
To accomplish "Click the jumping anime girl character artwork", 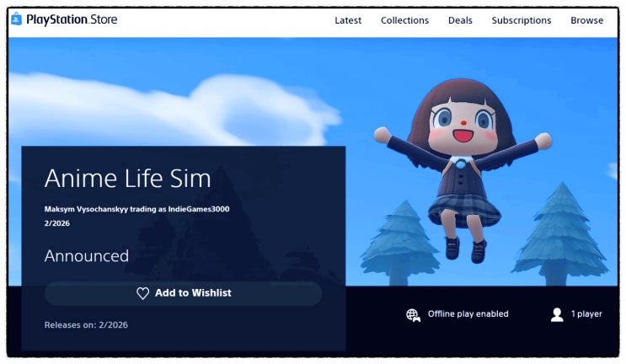I will click(x=463, y=169).
